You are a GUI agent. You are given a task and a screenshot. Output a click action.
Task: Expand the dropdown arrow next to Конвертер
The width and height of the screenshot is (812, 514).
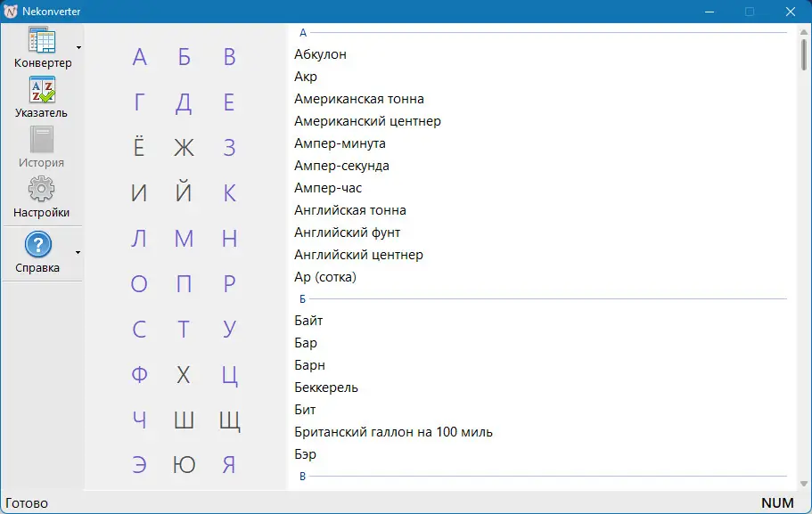pos(77,49)
